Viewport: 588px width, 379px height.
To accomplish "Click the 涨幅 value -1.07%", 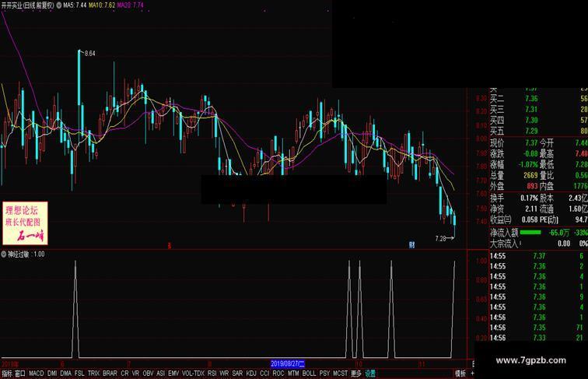I will coord(528,164).
